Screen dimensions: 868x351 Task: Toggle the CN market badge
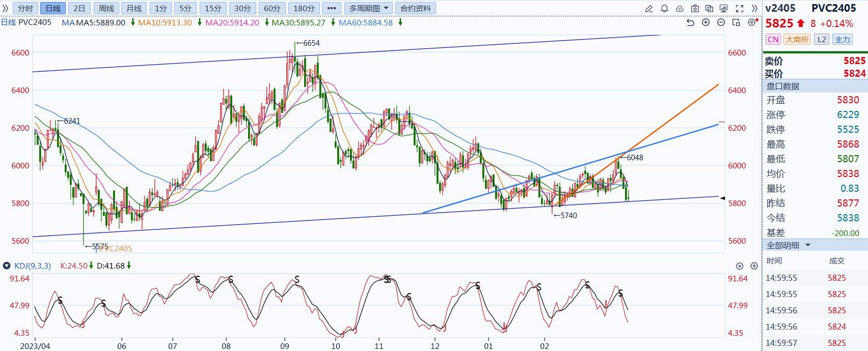pyautogui.click(x=773, y=39)
